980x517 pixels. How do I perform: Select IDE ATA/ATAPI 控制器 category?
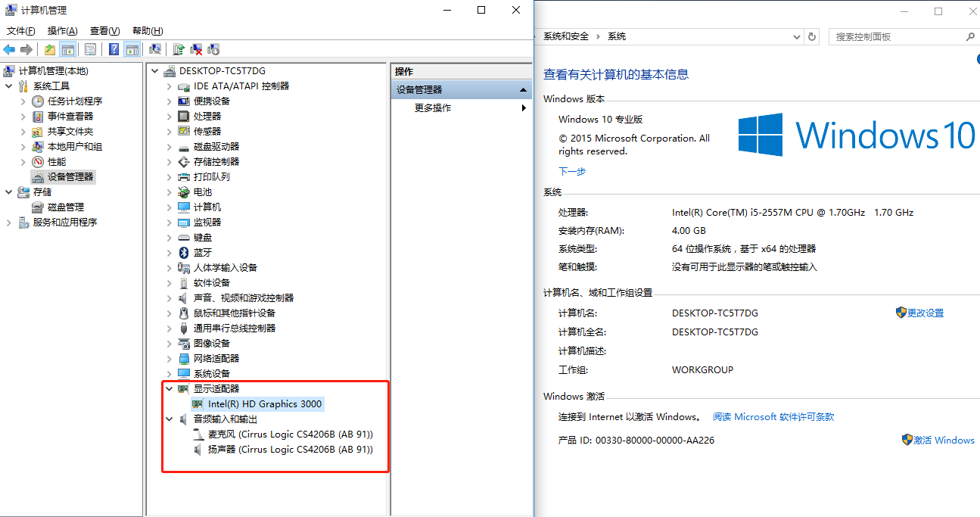[241, 86]
